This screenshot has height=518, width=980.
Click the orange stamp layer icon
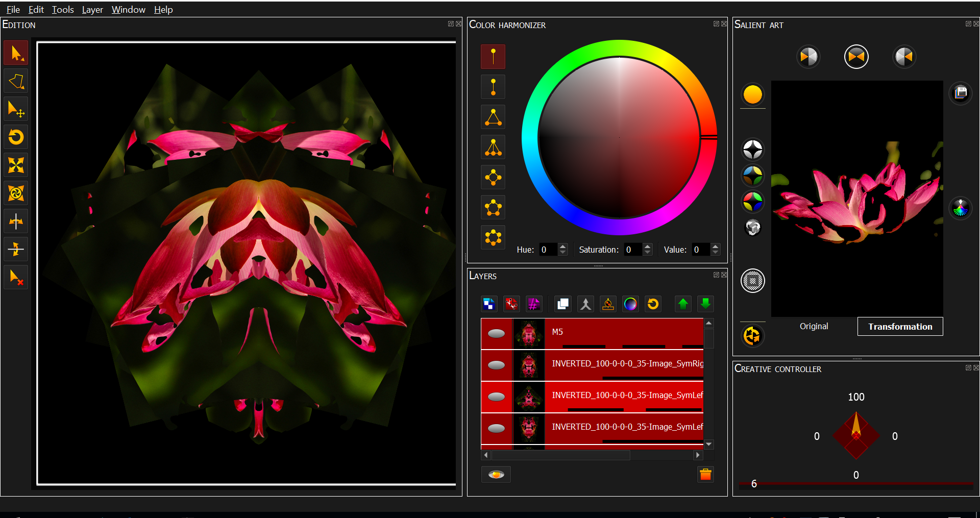click(x=608, y=304)
